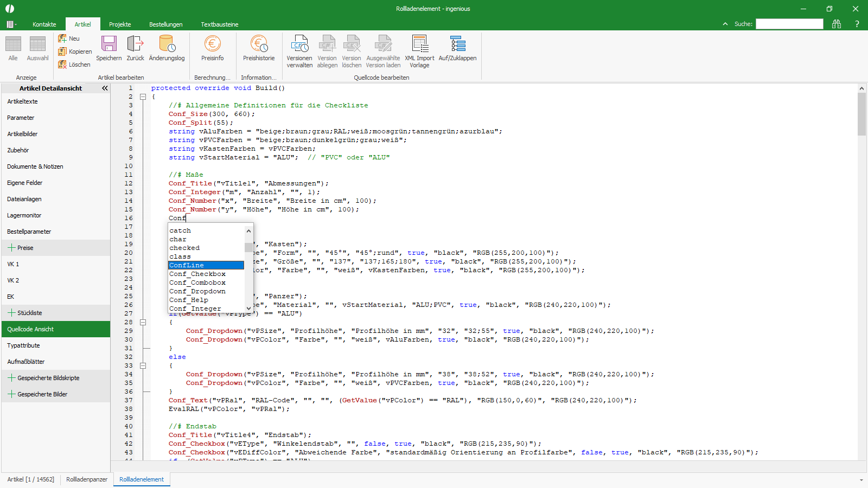Open Preishistorie from the ribbon
The height and width of the screenshot is (488, 868).
(x=259, y=48)
